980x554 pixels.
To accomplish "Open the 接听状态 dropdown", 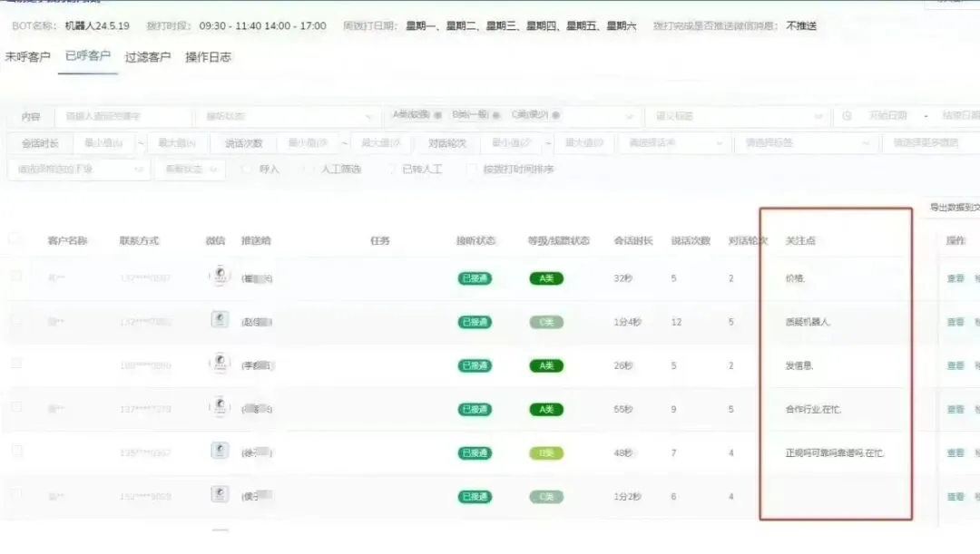I will [287, 116].
